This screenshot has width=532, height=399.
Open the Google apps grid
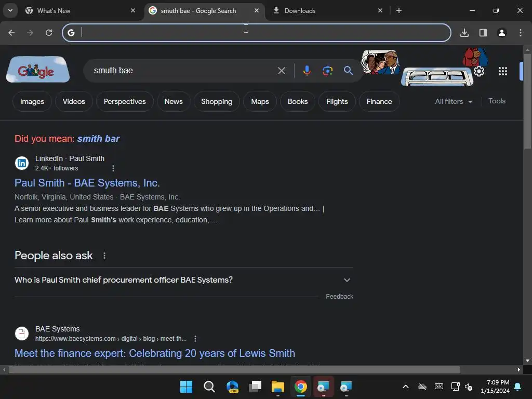503,71
